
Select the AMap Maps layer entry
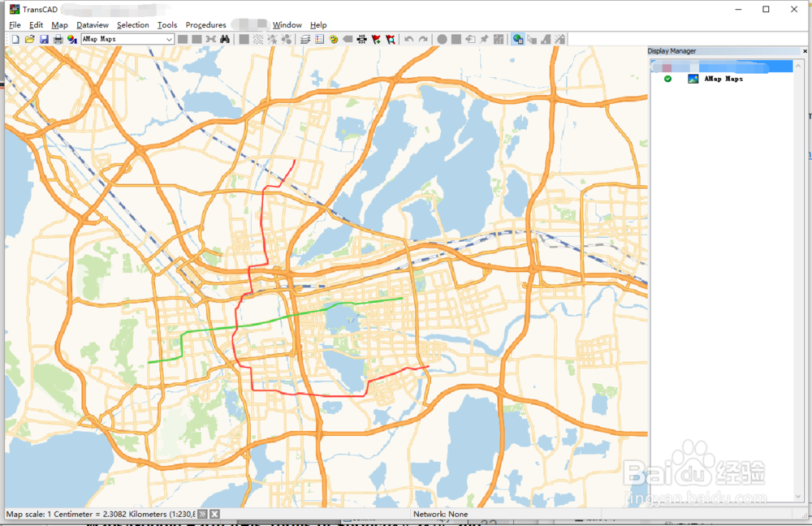[723, 79]
